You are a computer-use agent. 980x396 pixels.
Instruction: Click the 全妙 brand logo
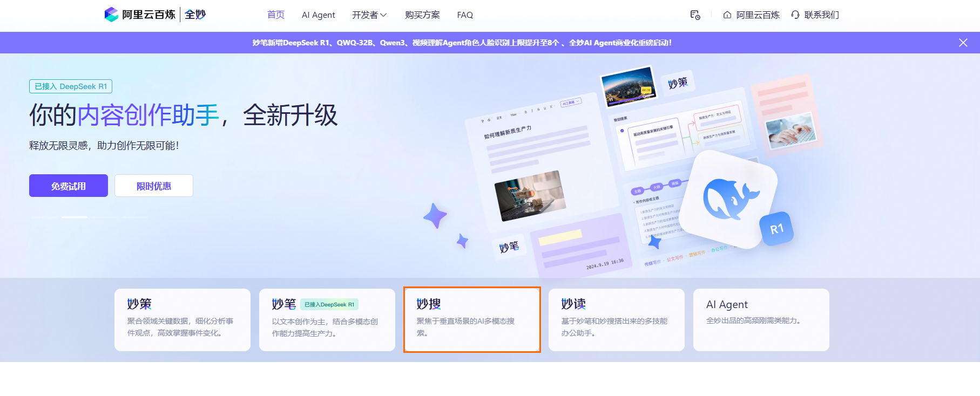coord(195,15)
